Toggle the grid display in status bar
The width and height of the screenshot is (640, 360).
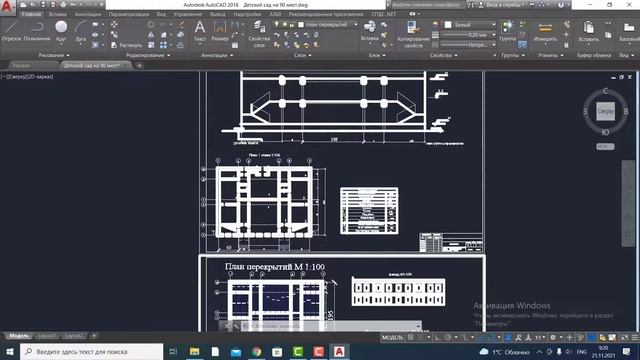pos(411,338)
